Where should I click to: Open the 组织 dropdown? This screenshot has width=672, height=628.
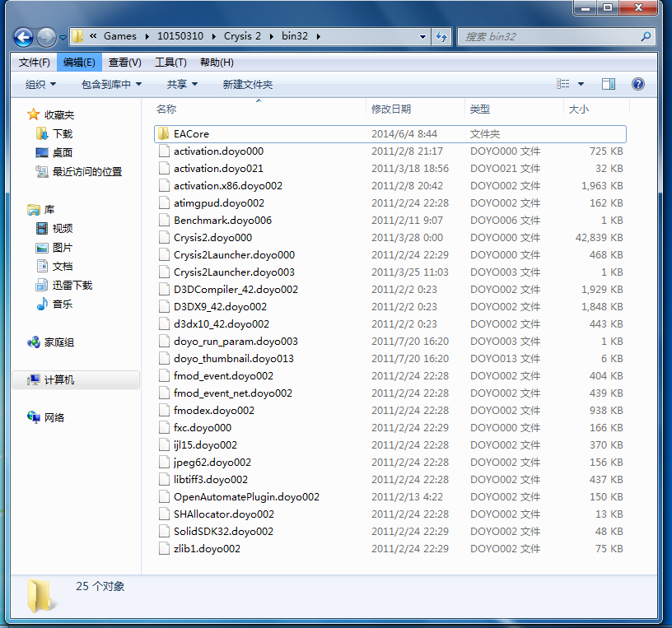pyautogui.click(x=40, y=85)
